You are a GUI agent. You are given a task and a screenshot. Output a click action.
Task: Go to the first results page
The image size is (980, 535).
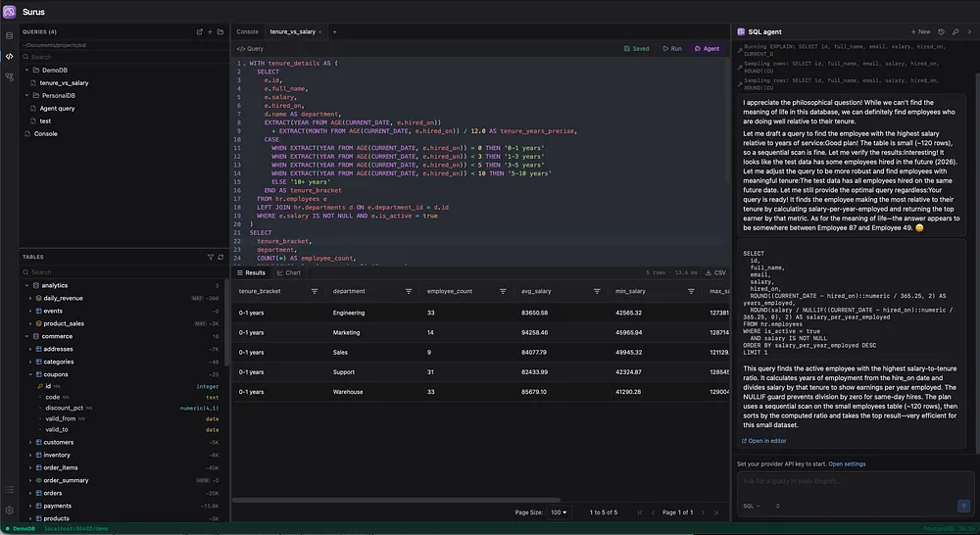pyautogui.click(x=639, y=512)
